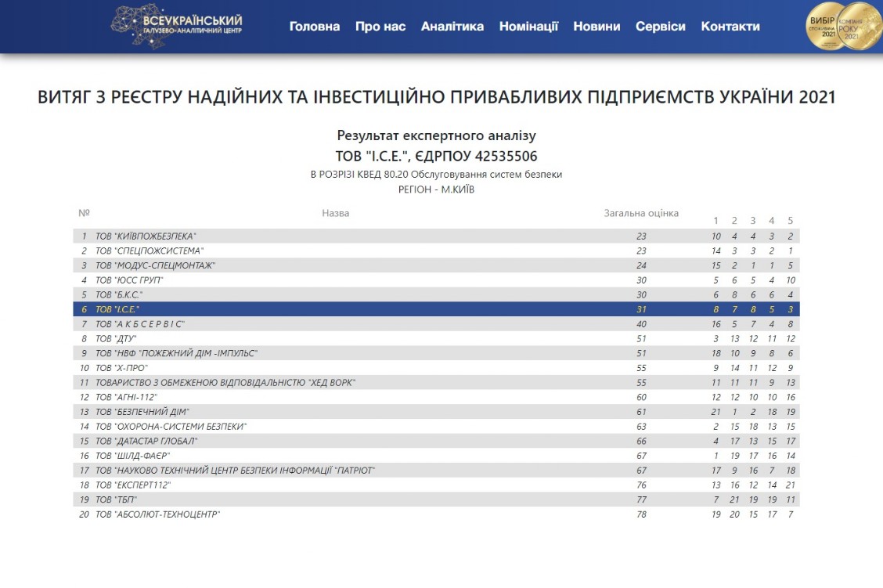Open the Про нас menu item
Screen dimensions: 883x588
(380, 27)
